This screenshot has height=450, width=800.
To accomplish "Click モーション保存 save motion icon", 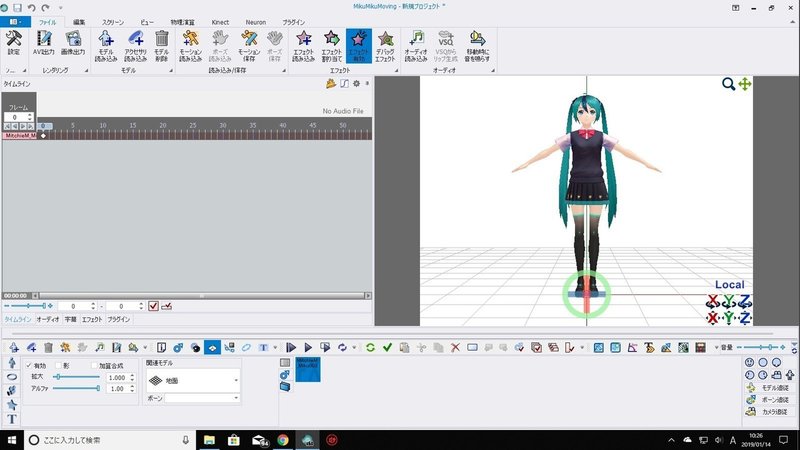I will [x=249, y=46].
